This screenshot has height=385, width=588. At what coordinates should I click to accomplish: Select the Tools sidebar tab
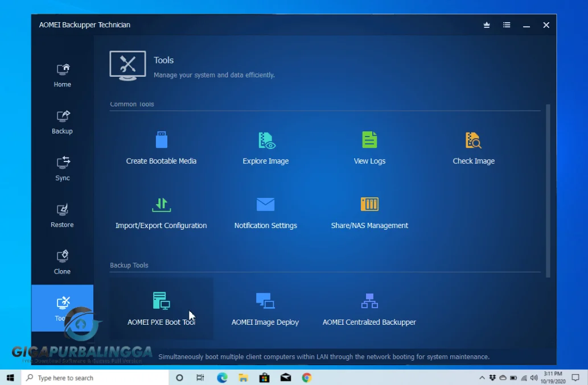click(62, 308)
